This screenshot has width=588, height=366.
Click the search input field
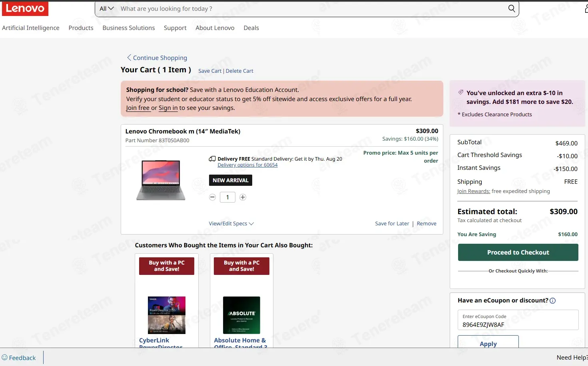312,8
